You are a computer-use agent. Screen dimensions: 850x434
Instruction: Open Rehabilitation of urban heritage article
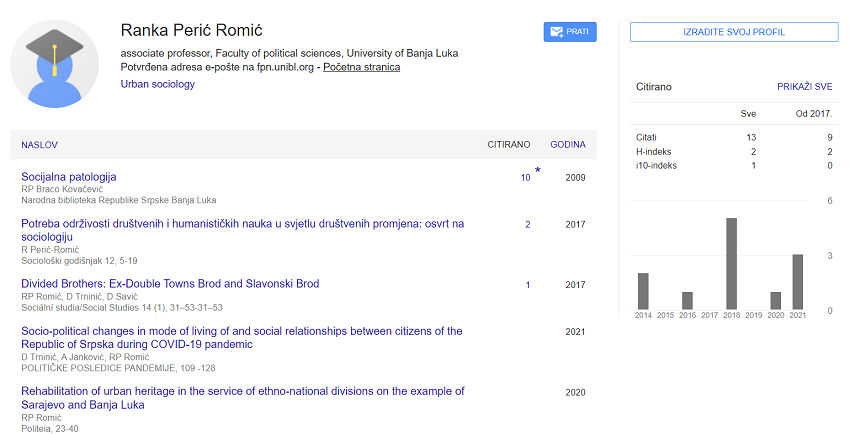tap(242, 391)
